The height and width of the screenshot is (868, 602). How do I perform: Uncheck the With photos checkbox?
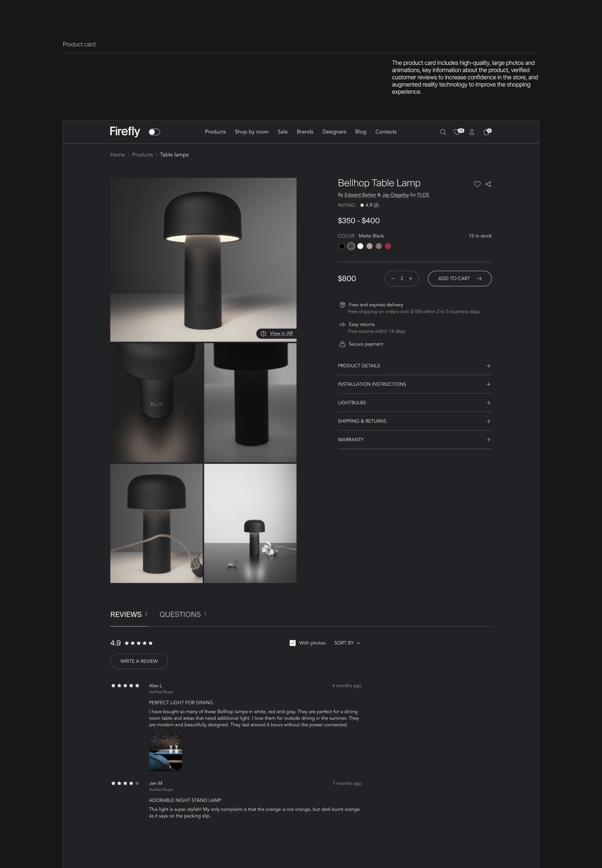point(293,643)
